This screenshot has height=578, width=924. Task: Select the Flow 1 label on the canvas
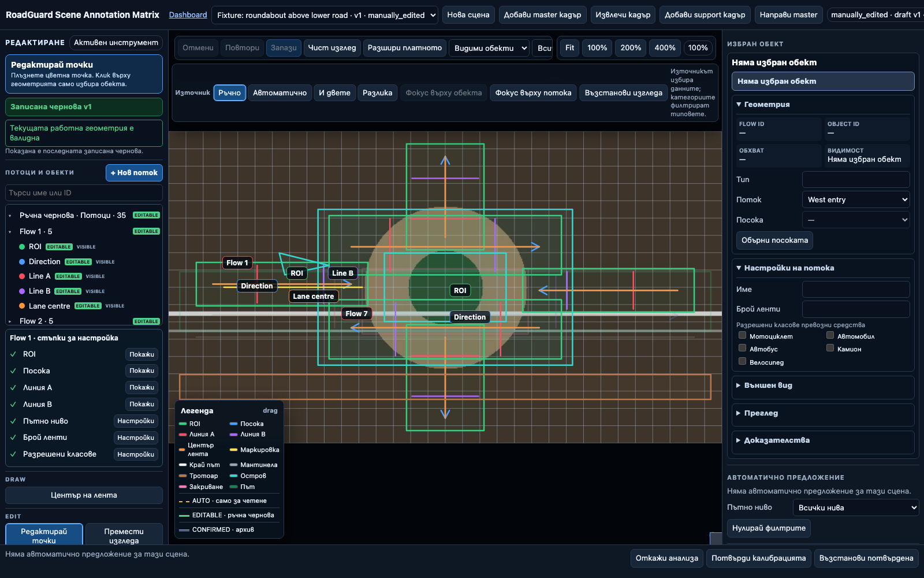(237, 263)
